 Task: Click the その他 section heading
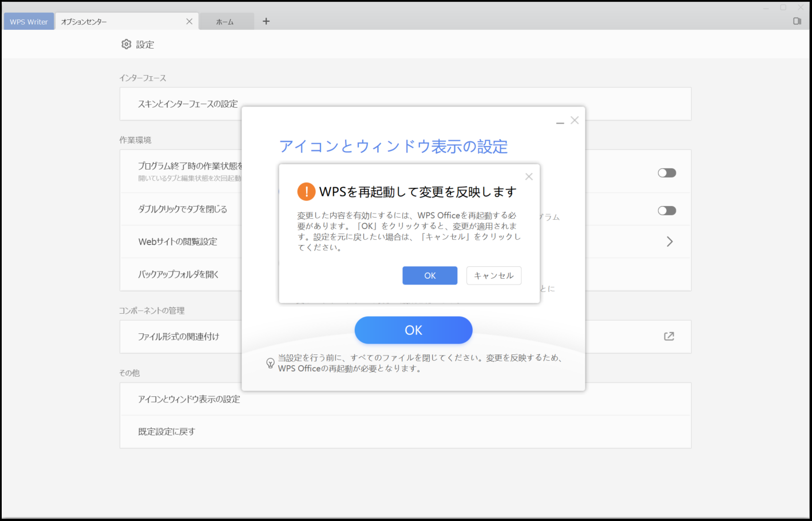pos(129,373)
